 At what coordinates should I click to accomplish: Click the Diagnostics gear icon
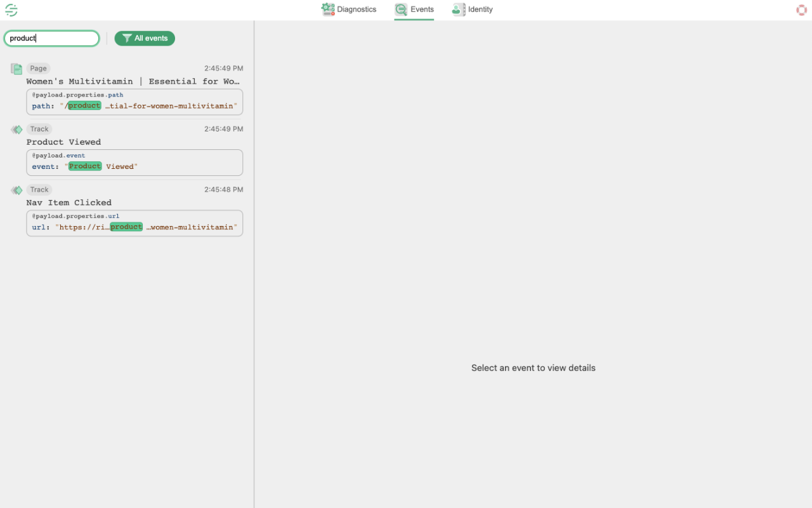(327, 9)
